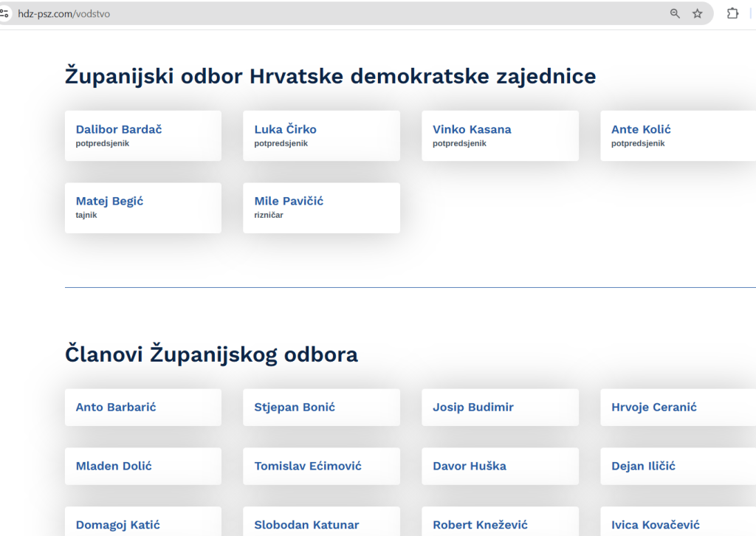Viewport: 756px width, 536px height.
Task: Click Dejan Iličić member card
Action: coord(678,466)
